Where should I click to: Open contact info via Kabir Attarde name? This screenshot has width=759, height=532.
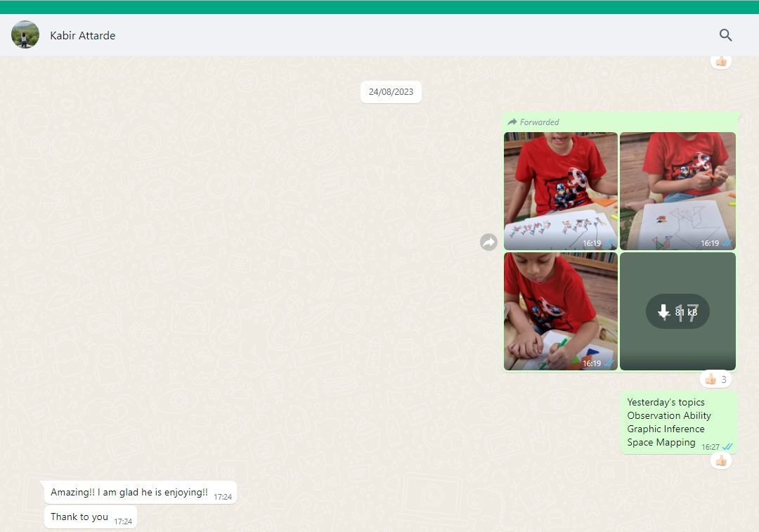click(83, 35)
